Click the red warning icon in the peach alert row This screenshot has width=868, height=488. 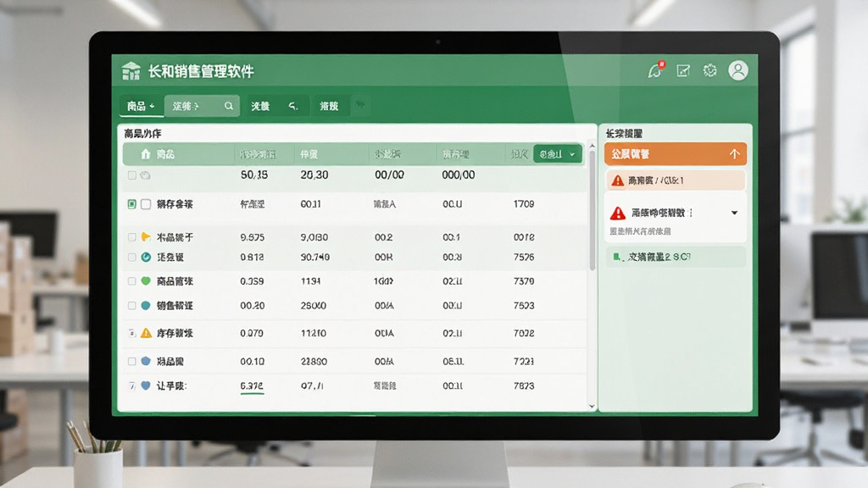tap(618, 180)
